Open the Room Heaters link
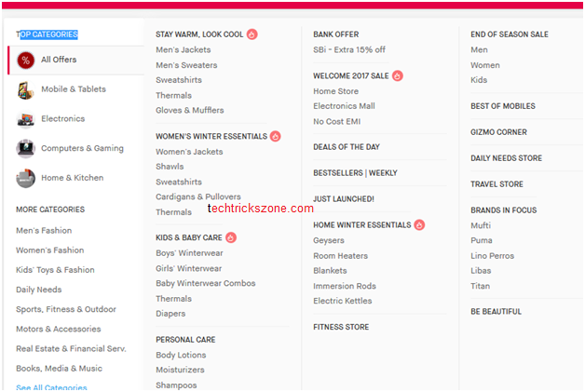585x392 pixels. [x=340, y=256]
